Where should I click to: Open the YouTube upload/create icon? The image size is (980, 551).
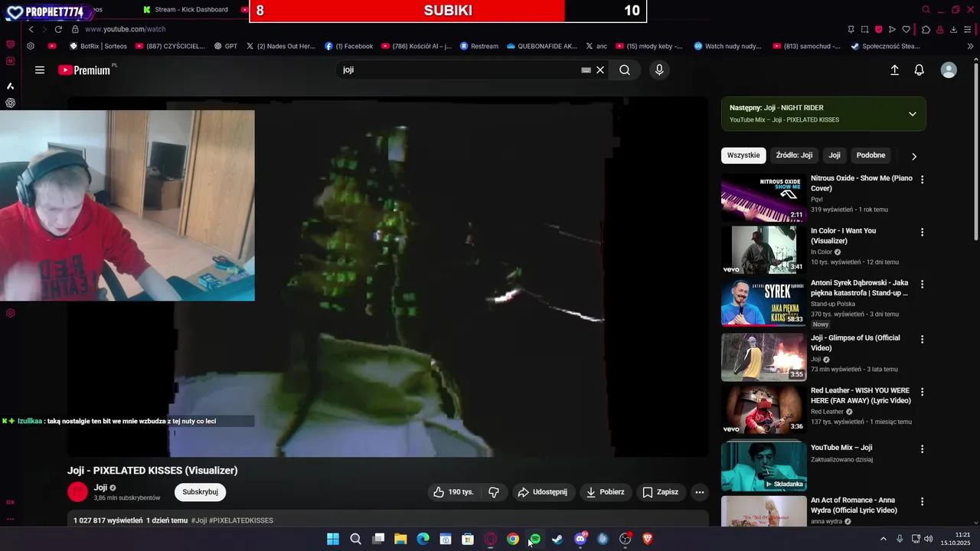click(x=894, y=70)
